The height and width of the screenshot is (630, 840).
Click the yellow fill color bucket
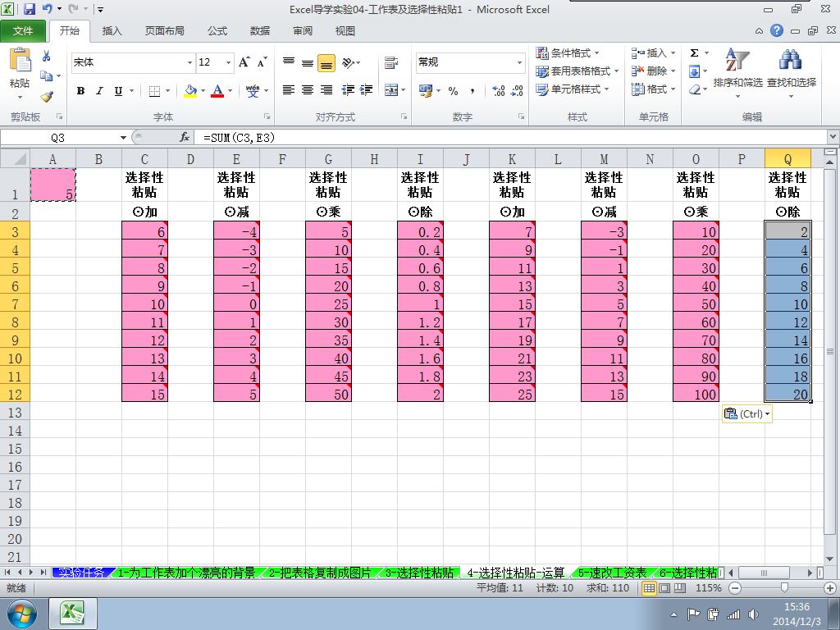(x=190, y=90)
